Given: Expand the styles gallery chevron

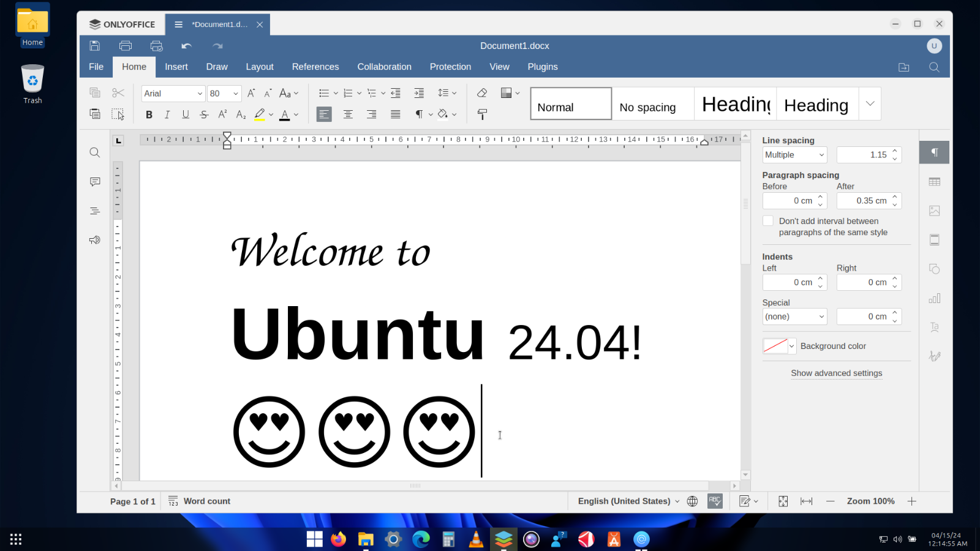Looking at the screenshot, I should (x=870, y=103).
